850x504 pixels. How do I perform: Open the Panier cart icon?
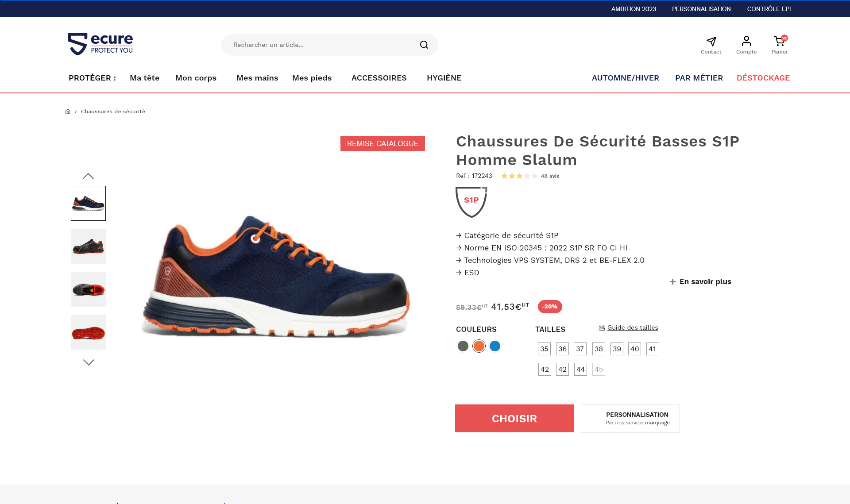(779, 41)
